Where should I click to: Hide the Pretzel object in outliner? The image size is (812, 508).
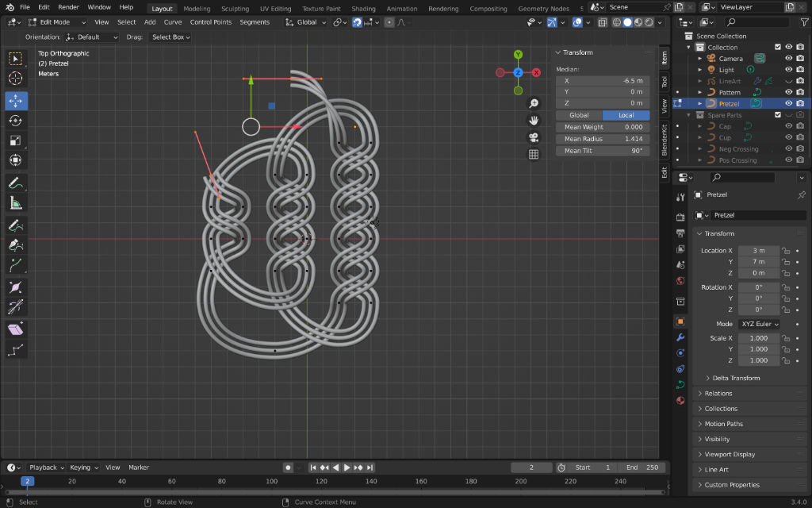tap(788, 103)
